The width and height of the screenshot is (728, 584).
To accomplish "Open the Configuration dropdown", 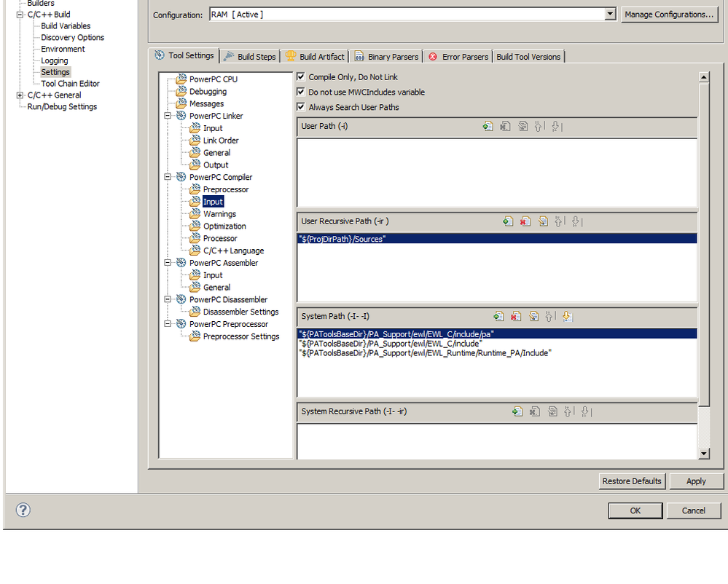I will (610, 15).
